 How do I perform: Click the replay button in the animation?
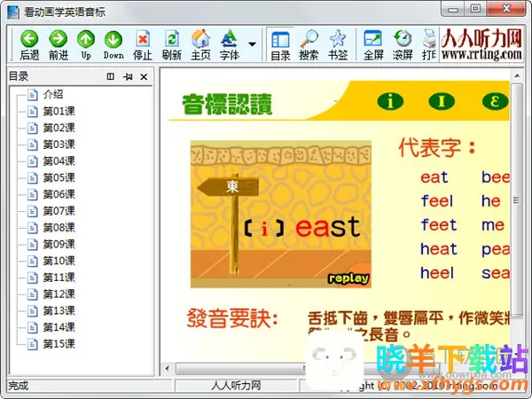[x=348, y=278]
